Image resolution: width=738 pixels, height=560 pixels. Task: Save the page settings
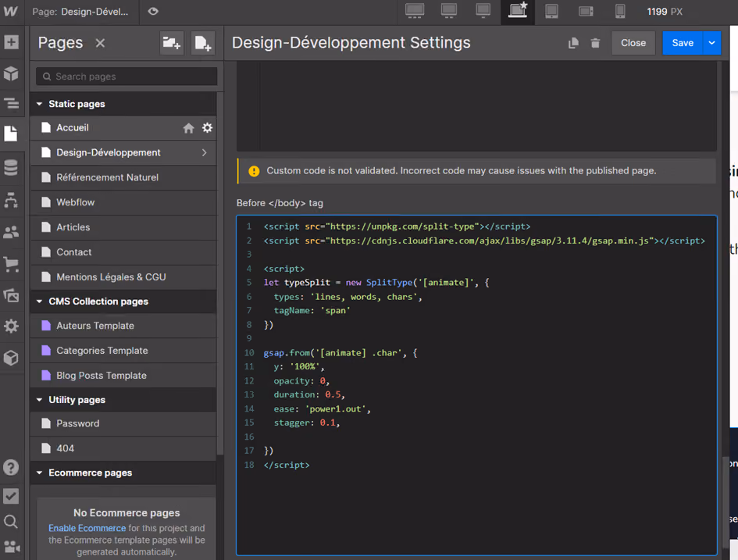(683, 43)
